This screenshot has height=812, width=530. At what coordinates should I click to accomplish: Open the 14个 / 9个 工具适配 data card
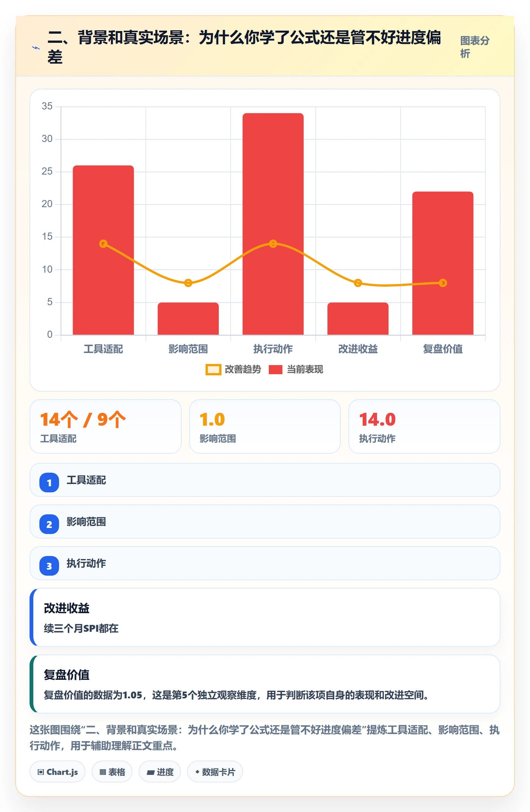pyautogui.click(x=106, y=426)
